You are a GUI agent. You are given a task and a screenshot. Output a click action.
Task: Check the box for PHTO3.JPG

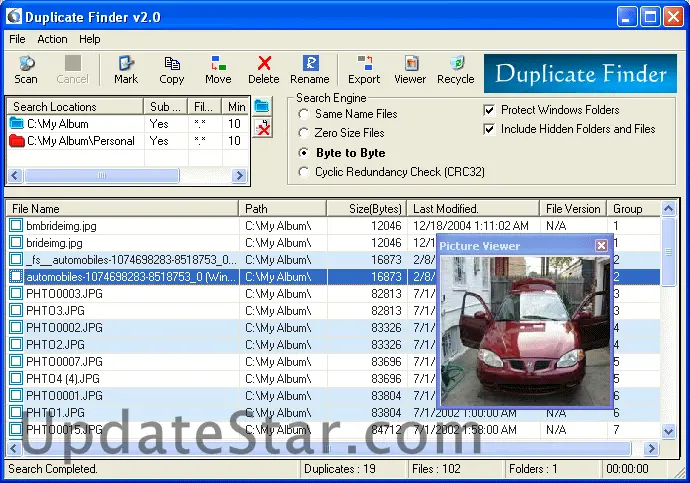(16, 311)
